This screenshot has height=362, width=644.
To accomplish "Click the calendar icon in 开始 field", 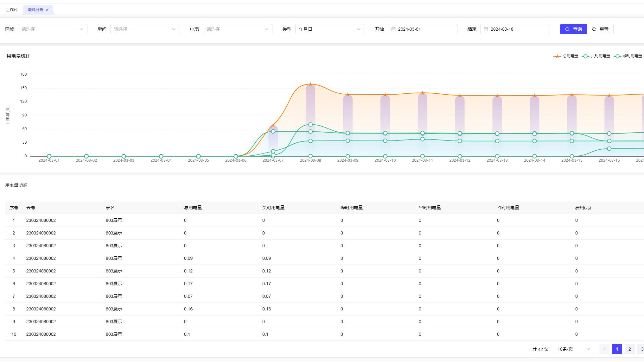I will click(x=393, y=29).
